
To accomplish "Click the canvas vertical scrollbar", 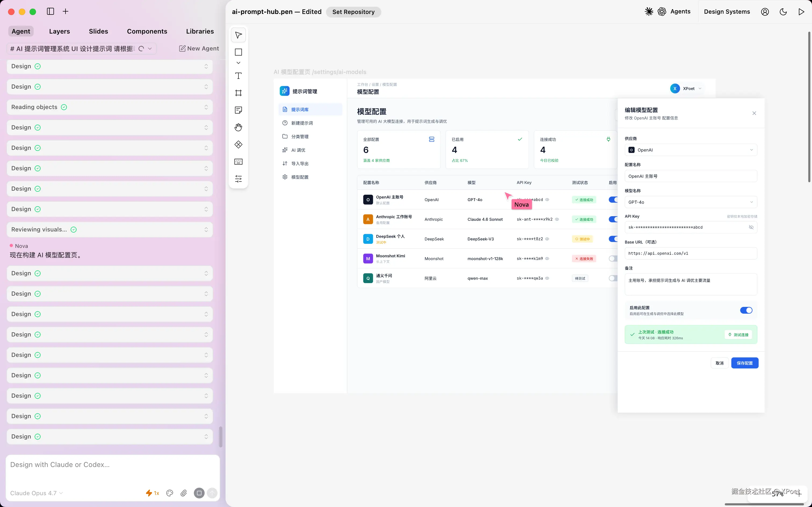I will point(809,107).
